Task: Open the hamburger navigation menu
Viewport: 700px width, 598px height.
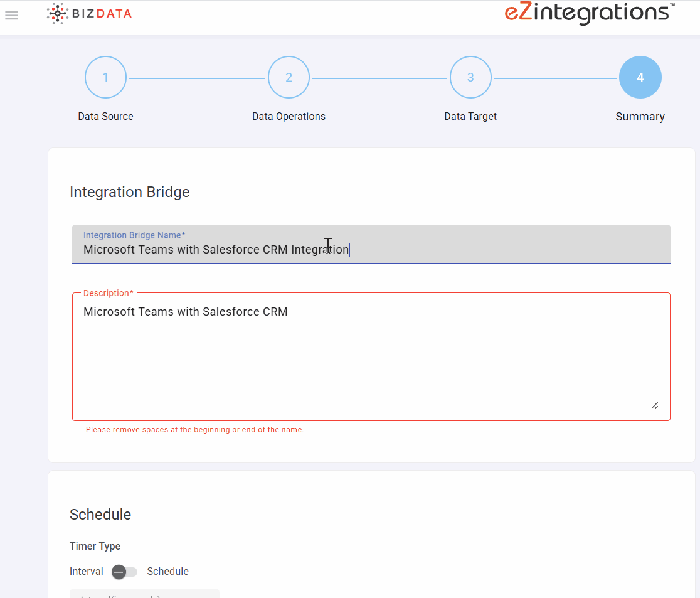Action: pos(11,15)
